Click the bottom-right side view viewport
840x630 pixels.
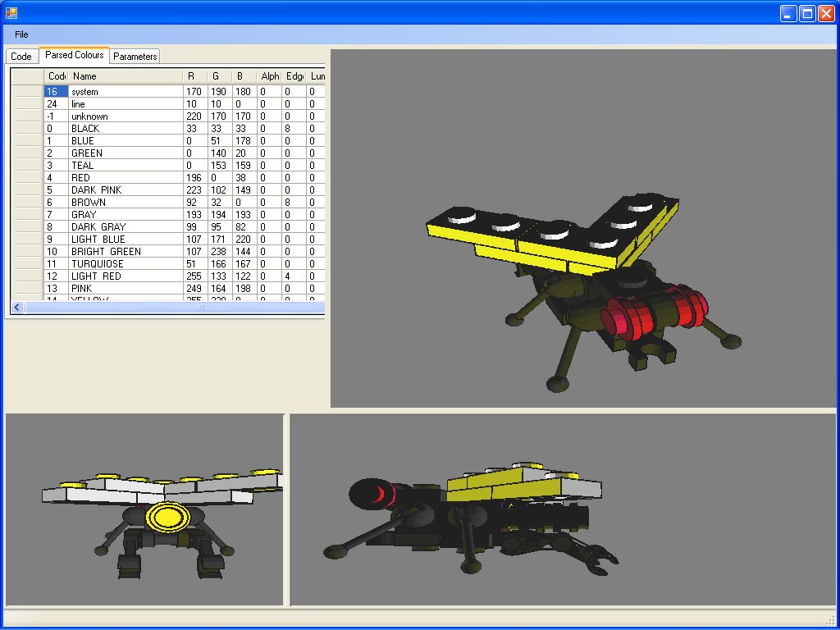[x=563, y=509]
